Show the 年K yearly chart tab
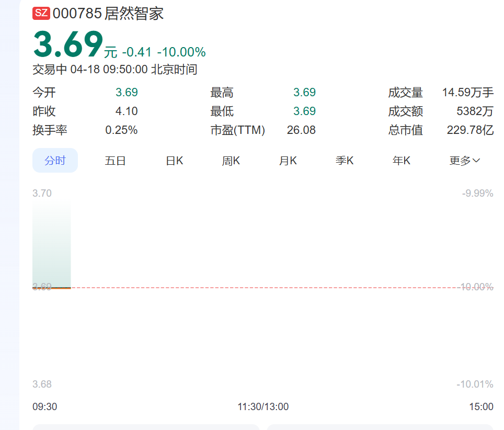This screenshot has height=430, width=504. click(x=401, y=161)
